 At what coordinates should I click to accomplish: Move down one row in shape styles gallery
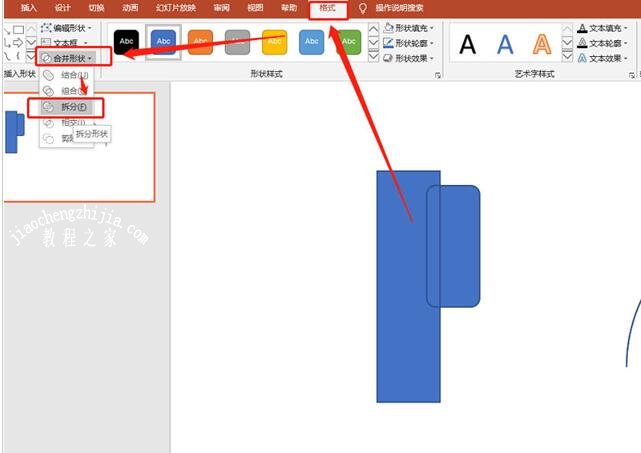point(374,43)
